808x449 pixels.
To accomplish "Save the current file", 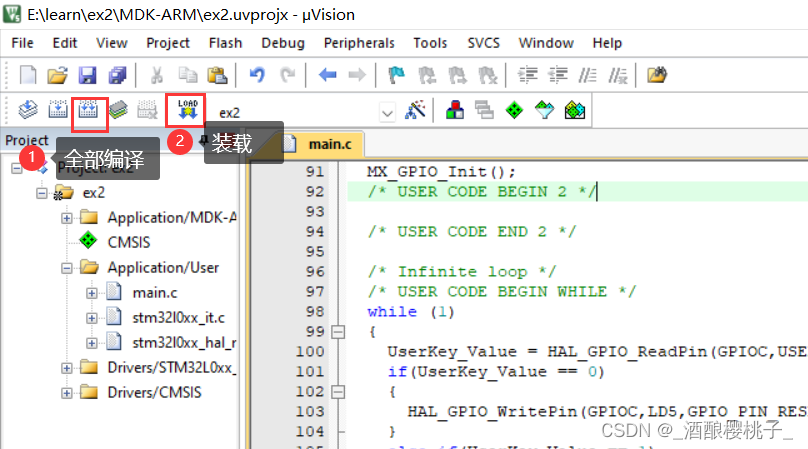I will point(88,75).
